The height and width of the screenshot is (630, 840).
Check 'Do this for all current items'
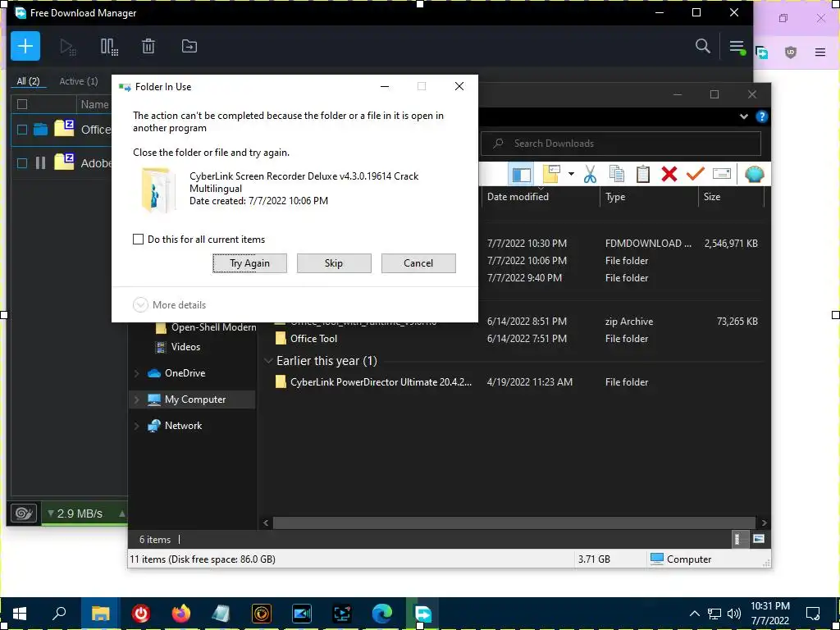tap(138, 239)
